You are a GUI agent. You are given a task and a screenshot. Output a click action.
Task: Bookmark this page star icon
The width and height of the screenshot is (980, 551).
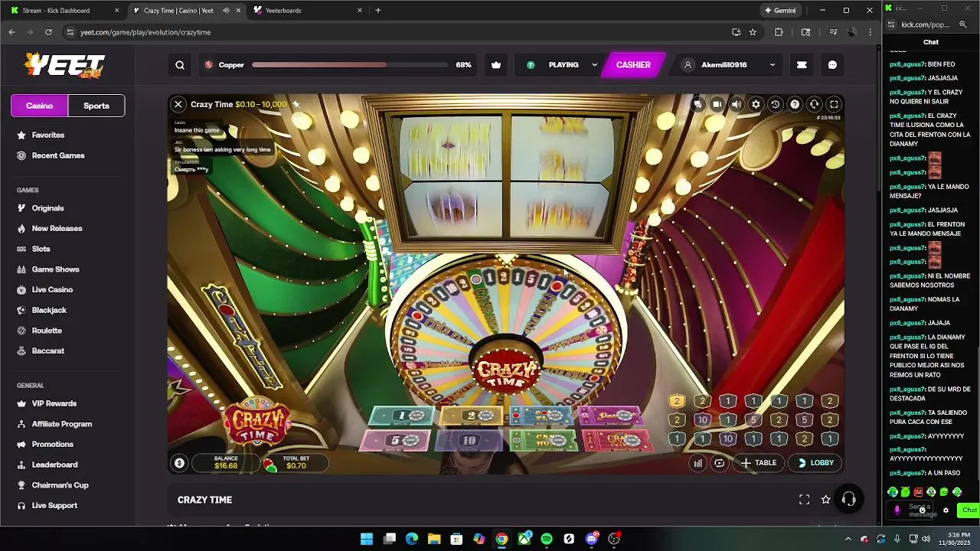[x=753, y=32]
